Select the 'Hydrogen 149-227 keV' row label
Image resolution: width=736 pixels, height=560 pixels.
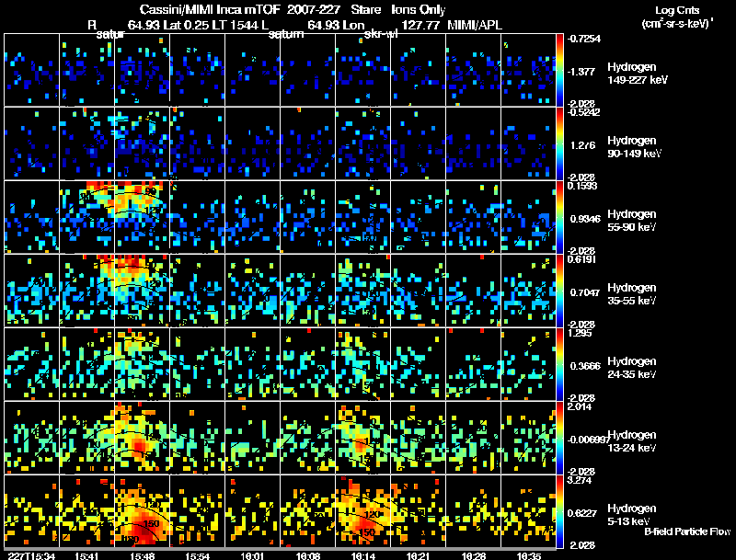(x=638, y=74)
